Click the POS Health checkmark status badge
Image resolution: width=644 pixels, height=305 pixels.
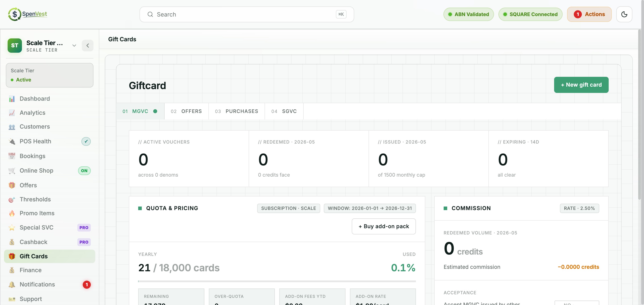86,142
